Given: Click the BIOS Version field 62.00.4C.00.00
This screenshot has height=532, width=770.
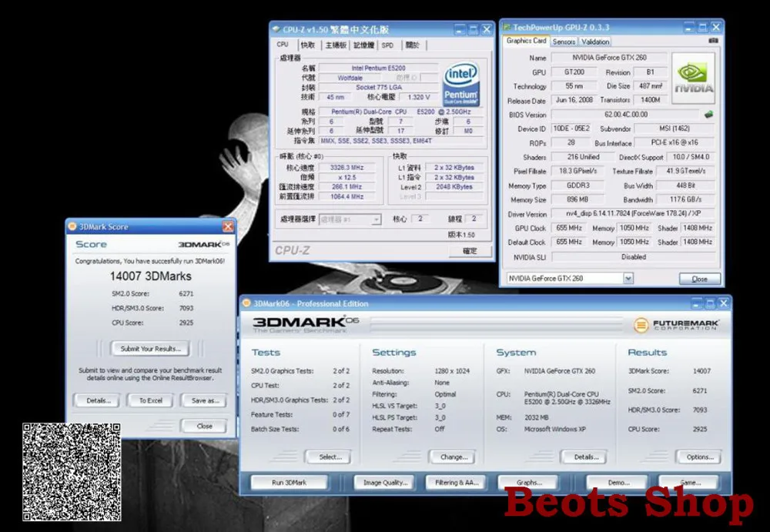Looking at the screenshot, I should pyautogui.click(x=625, y=115).
